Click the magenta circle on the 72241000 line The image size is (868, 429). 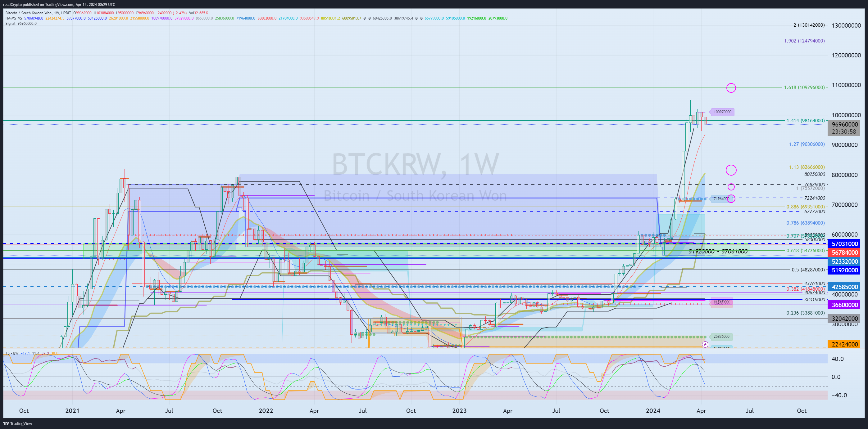tap(731, 199)
